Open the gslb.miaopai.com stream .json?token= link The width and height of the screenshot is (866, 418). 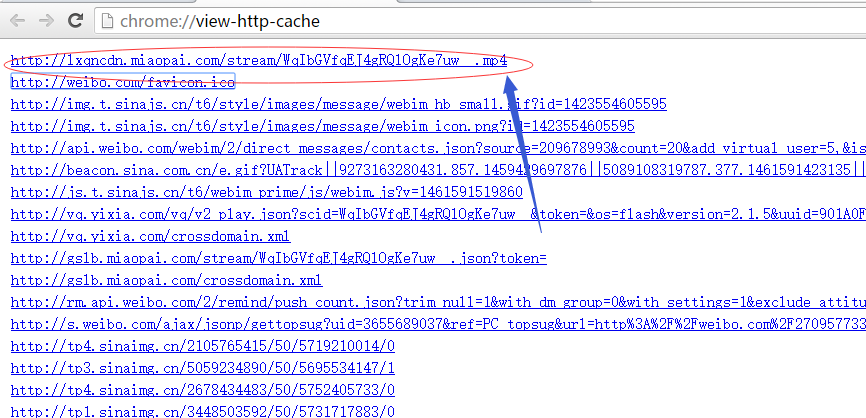pos(278,258)
